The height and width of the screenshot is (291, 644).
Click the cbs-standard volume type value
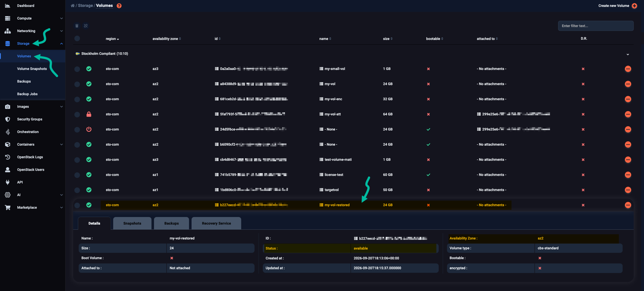click(548, 248)
